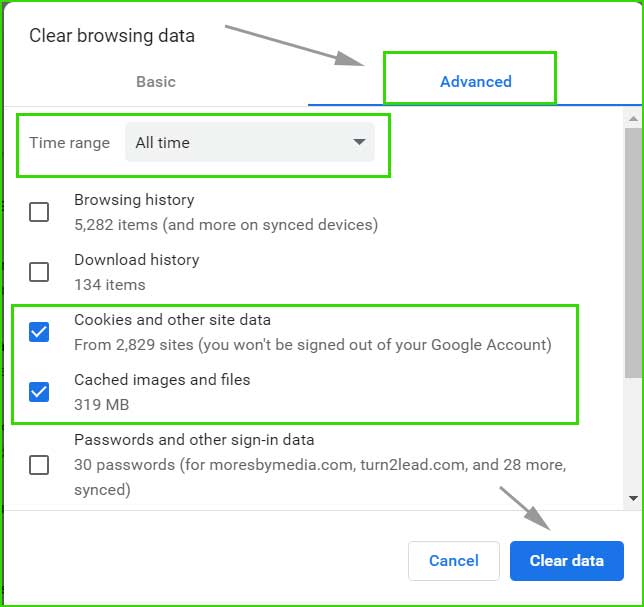The image size is (644, 607).
Task: Click the Cancel button
Action: [x=454, y=561]
